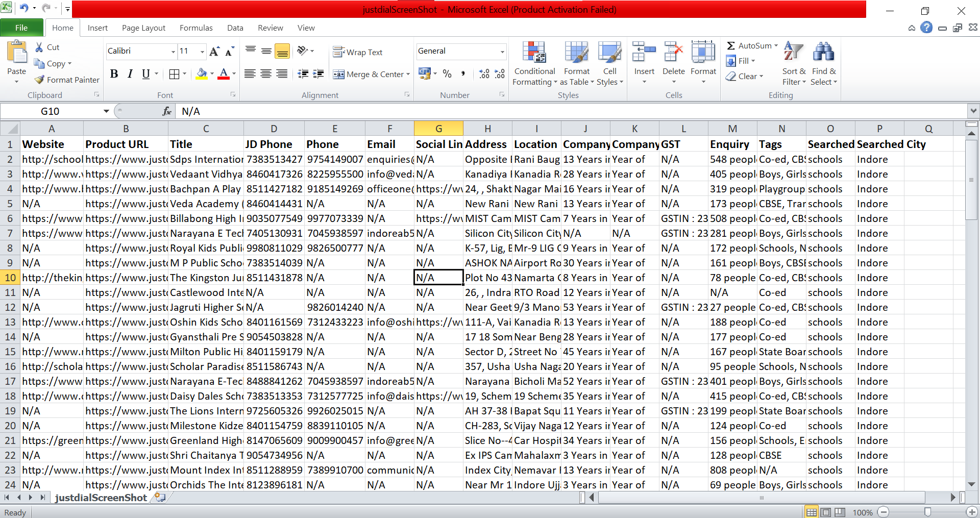Viewport: 980px width, 518px height.
Task: Click the AutoSum button
Action: tap(748, 46)
